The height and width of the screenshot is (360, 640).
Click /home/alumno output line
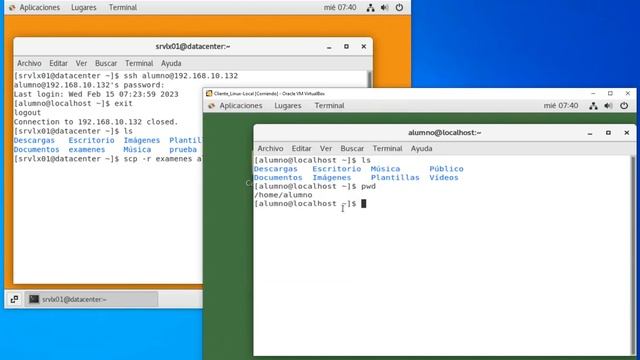283,195
